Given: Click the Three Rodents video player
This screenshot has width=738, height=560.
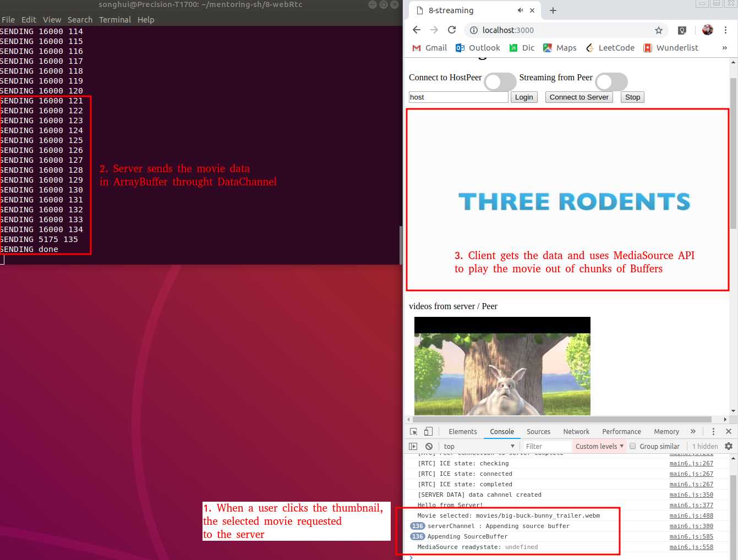Looking at the screenshot, I should pyautogui.click(x=567, y=199).
